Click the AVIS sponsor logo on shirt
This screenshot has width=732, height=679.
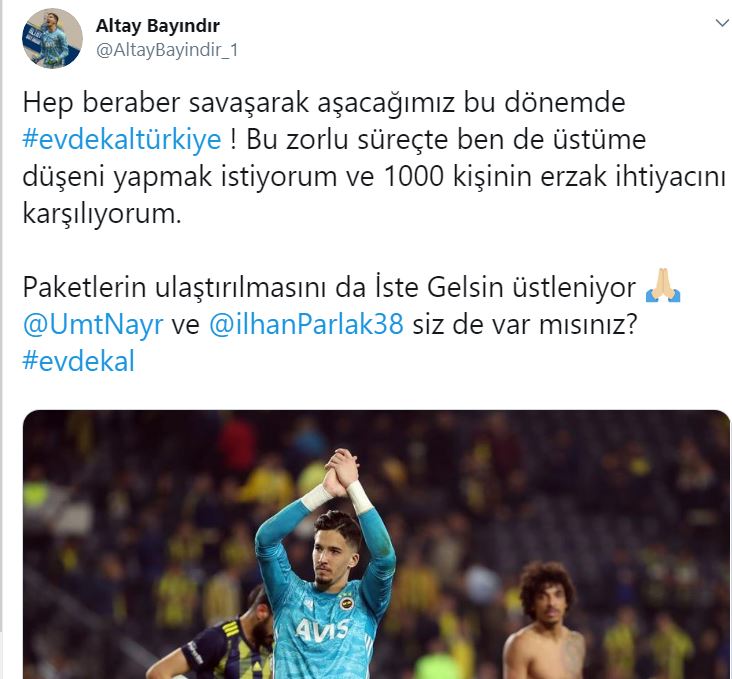tap(323, 630)
